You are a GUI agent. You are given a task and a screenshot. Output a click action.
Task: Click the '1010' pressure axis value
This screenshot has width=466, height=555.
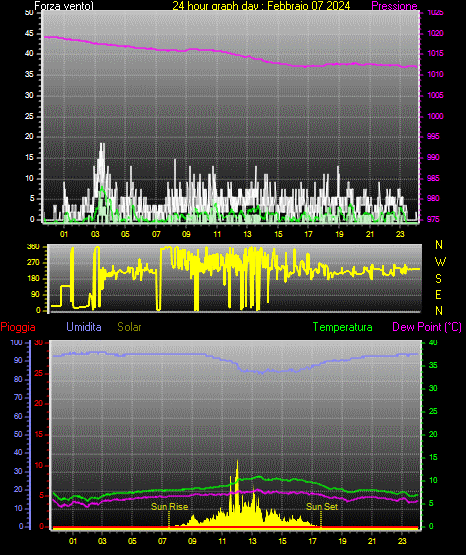pos(435,74)
